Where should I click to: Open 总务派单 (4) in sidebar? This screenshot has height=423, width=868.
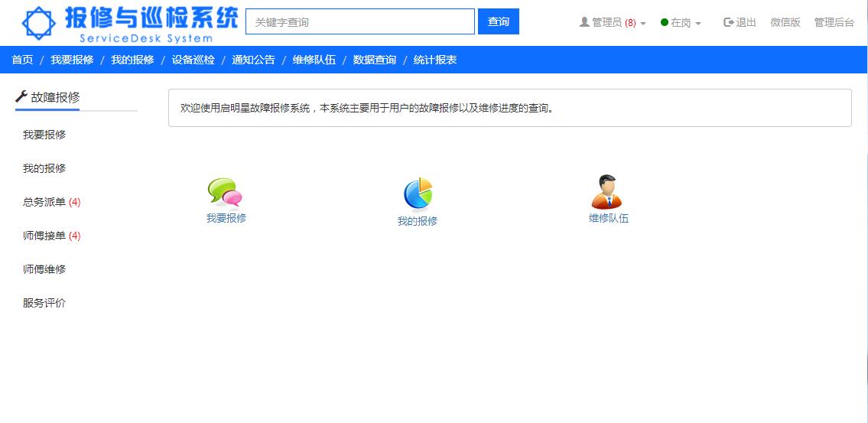pyautogui.click(x=51, y=202)
